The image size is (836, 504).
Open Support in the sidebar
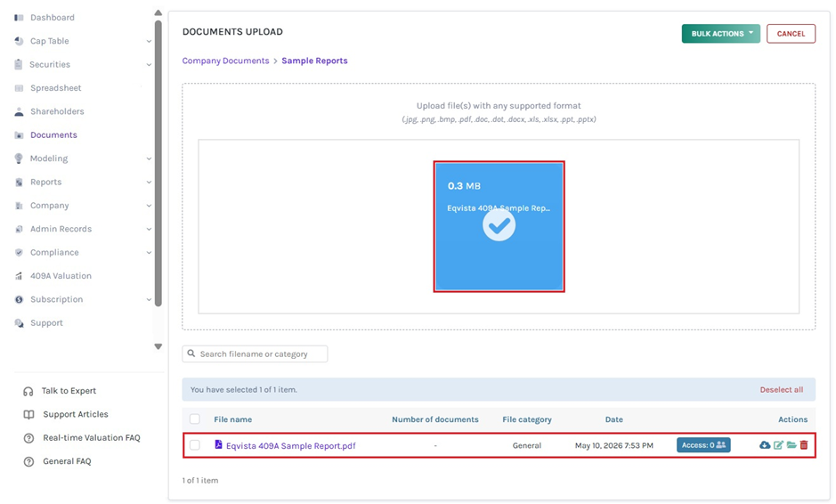(x=46, y=322)
